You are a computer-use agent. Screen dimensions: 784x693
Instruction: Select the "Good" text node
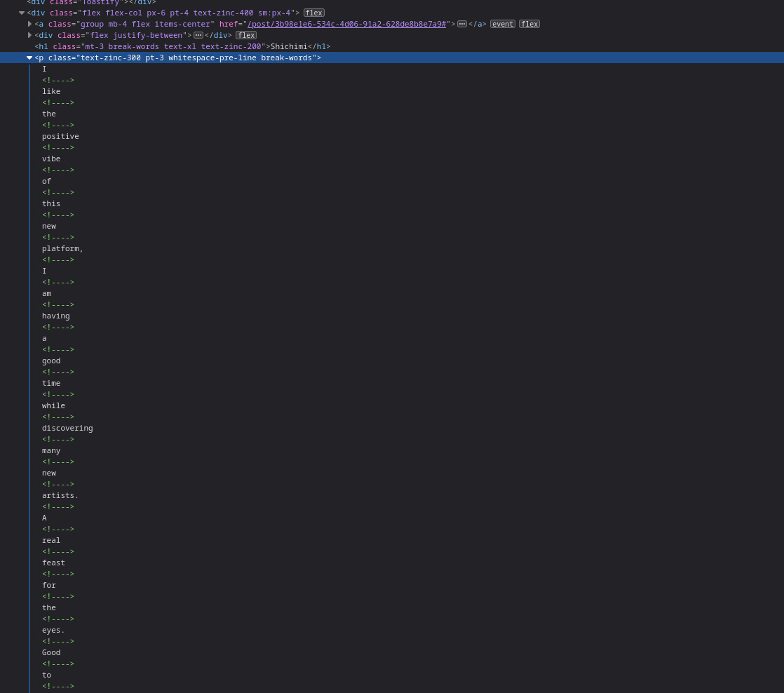[51, 652]
